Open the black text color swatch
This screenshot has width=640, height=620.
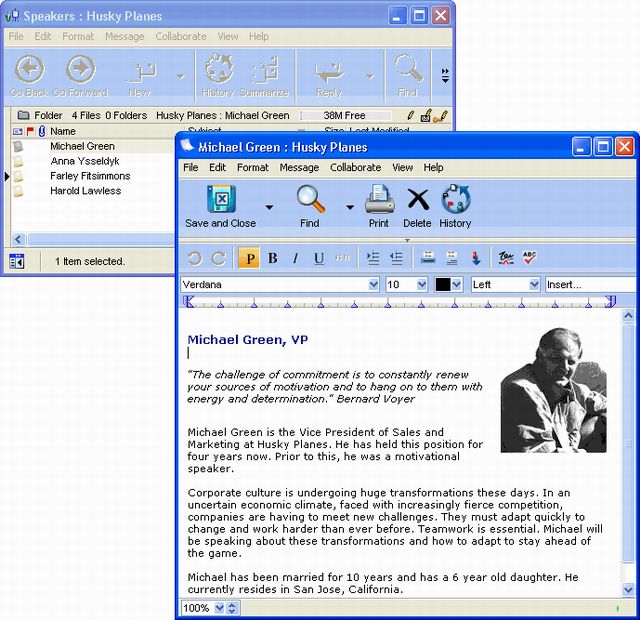[x=443, y=284]
